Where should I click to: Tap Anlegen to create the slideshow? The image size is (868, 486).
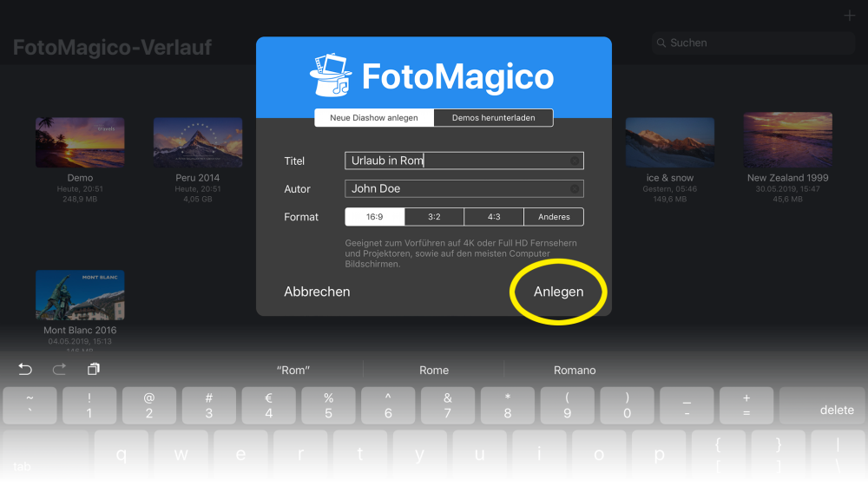coord(558,292)
